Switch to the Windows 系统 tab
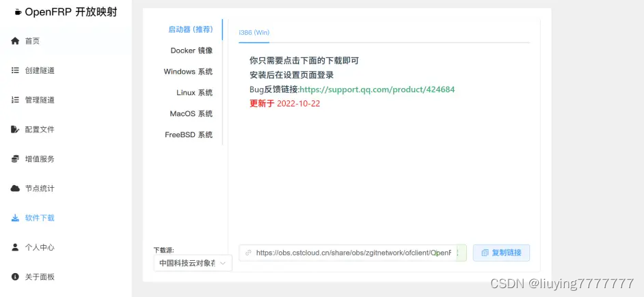This screenshot has height=297, width=644. click(189, 72)
